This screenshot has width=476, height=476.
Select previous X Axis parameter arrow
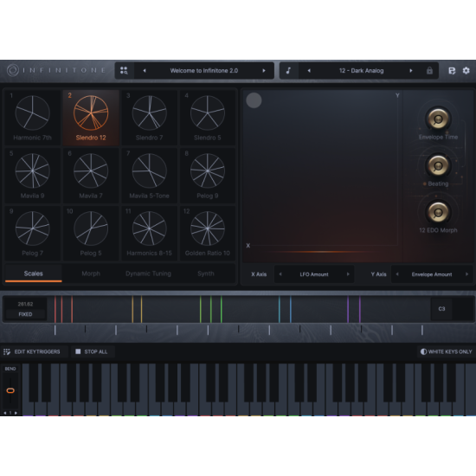(280, 274)
